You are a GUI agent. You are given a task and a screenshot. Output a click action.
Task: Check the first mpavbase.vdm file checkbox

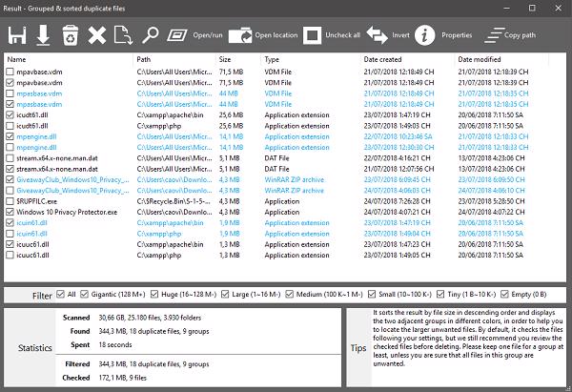point(10,72)
